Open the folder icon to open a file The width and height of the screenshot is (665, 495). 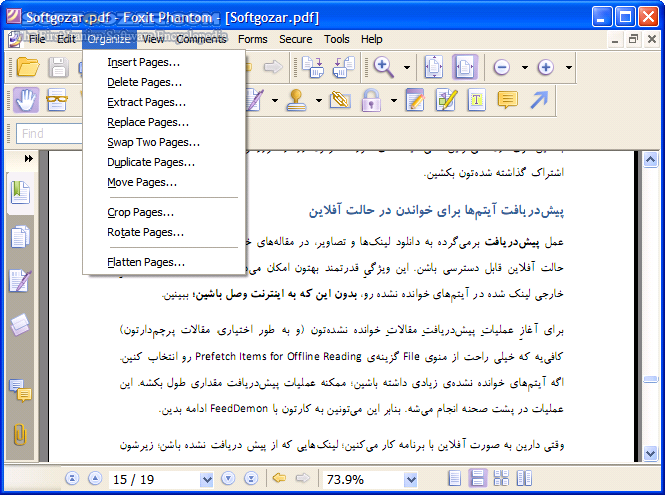pyautogui.click(x=28, y=67)
